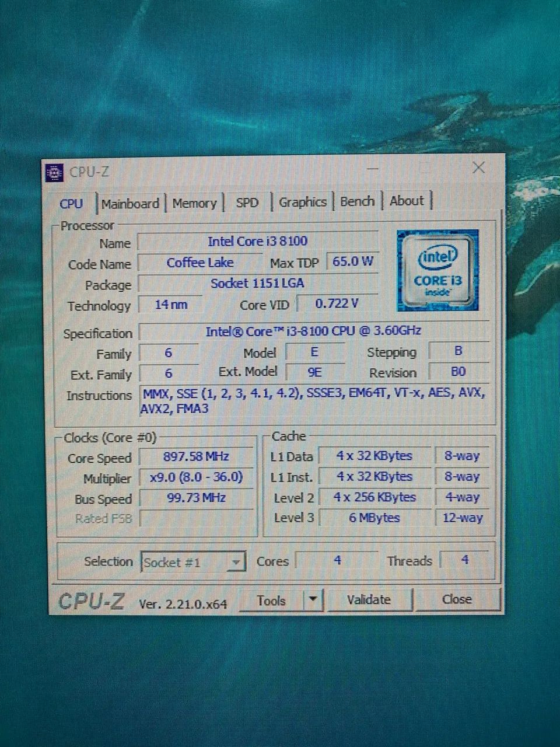Viewport: 560px width, 747px height.
Task: Click the Level 2 value 4 x 256 KBytes
Action: point(374,497)
